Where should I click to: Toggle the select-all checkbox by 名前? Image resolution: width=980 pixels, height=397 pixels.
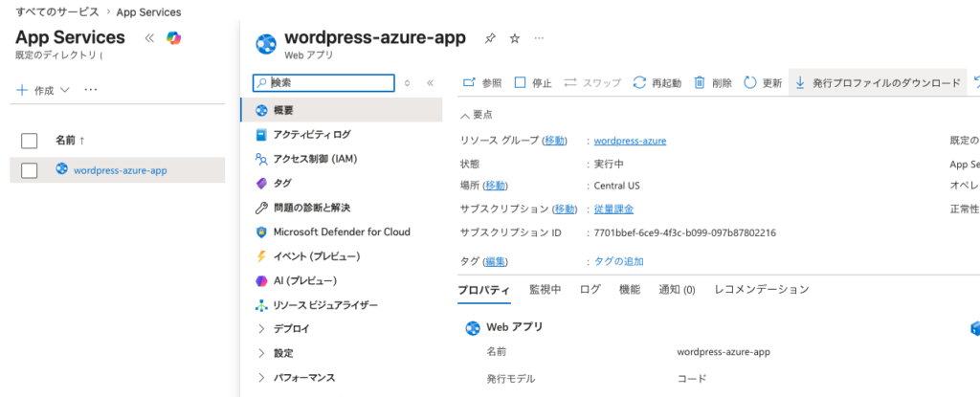30,141
